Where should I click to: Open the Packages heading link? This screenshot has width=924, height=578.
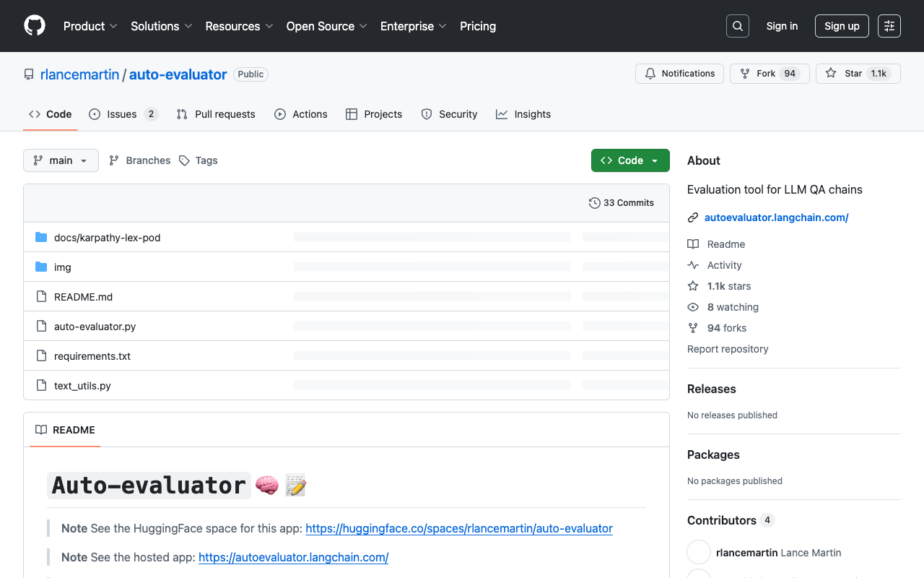pyautogui.click(x=713, y=454)
